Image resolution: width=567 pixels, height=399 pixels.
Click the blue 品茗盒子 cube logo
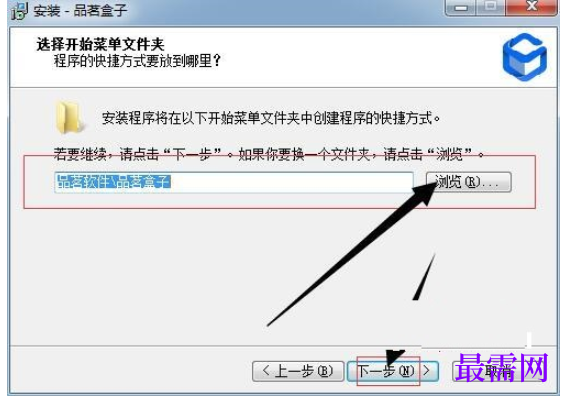pos(524,57)
